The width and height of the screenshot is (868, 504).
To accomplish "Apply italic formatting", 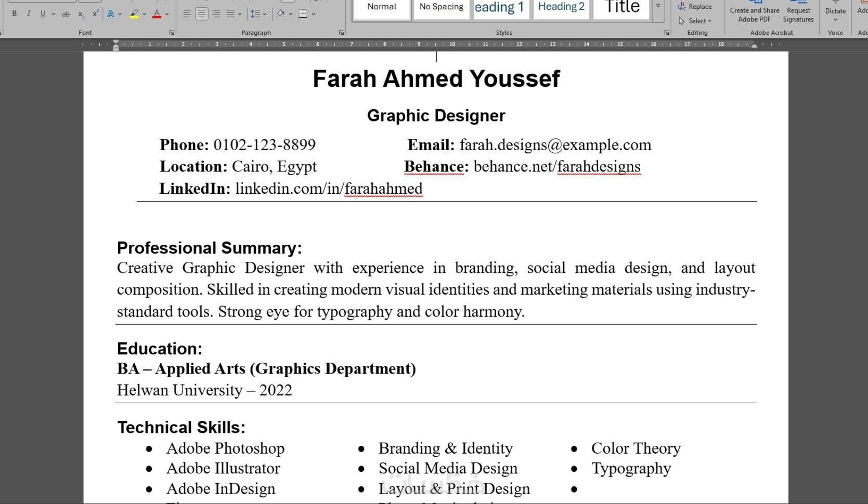I will (29, 14).
